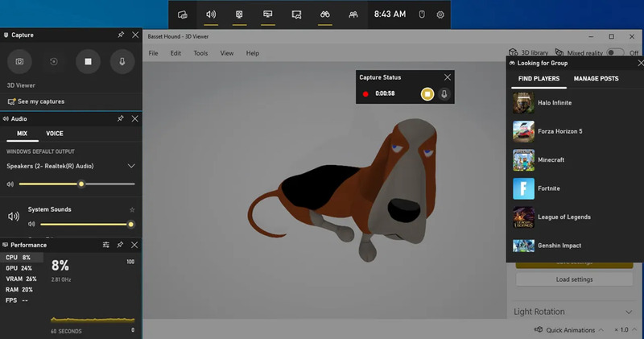644x339 pixels.
Task: Expand the Light Rotation section
Action: 628,312
